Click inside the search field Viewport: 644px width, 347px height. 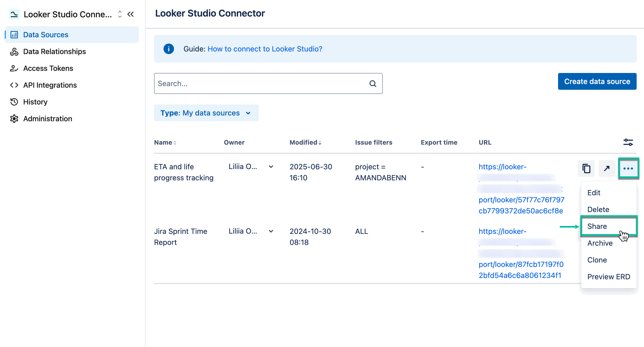click(250, 83)
